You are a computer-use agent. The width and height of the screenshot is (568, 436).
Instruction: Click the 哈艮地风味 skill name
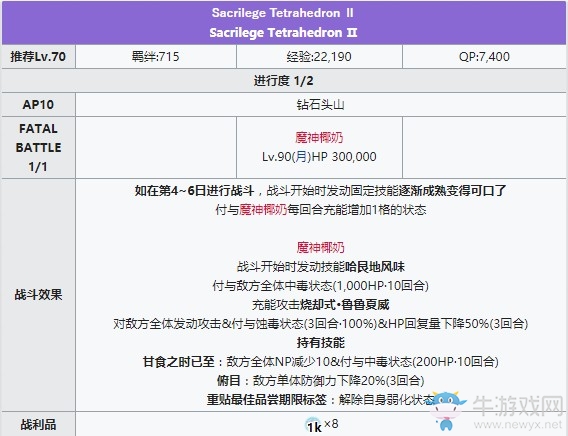click(x=375, y=267)
